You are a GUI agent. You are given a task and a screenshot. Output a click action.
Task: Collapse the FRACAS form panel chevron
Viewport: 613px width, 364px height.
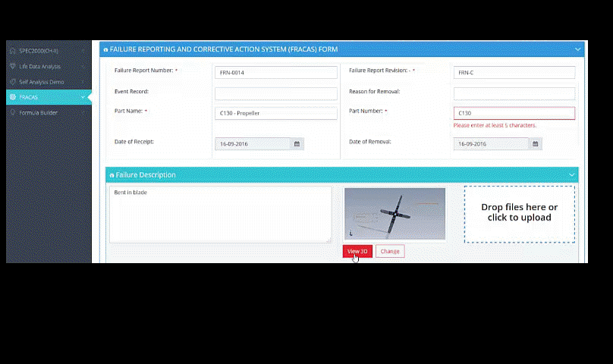577,49
